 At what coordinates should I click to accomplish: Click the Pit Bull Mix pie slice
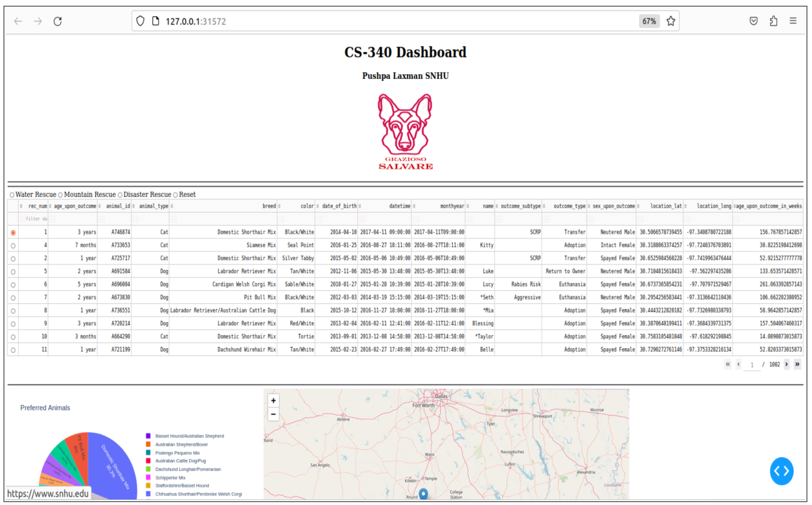pyautogui.click(x=79, y=452)
